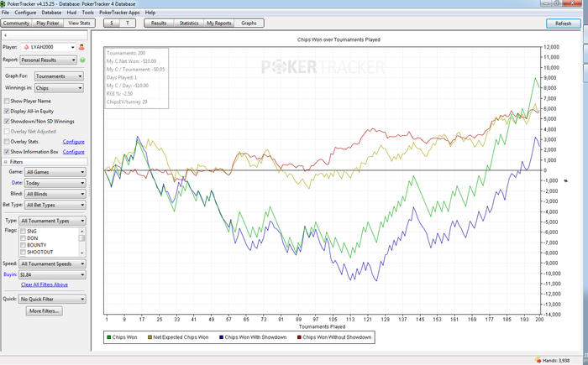The image size is (588, 365).
Task: Switch to the Community tab
Action: click(16, 23)
